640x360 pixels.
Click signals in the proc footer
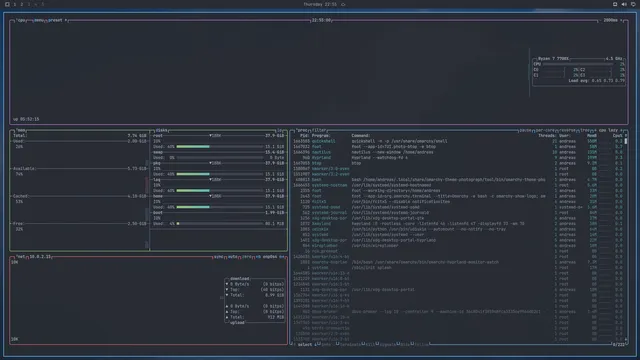tap(387, 344)
